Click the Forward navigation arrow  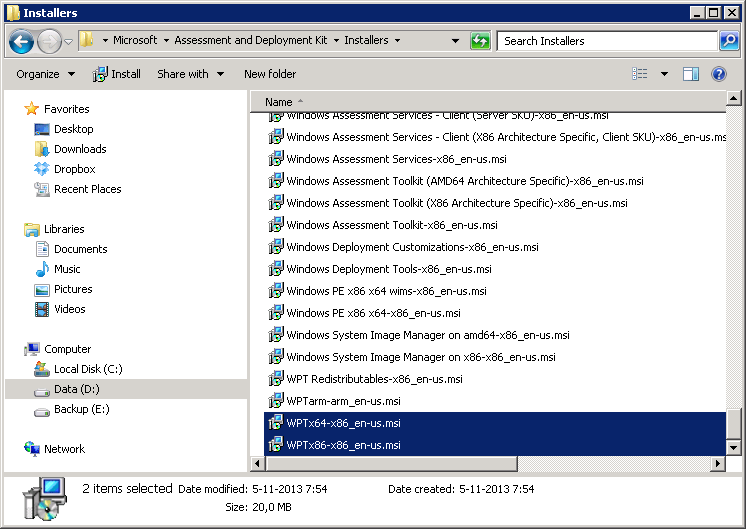click(x=49, y=41)
